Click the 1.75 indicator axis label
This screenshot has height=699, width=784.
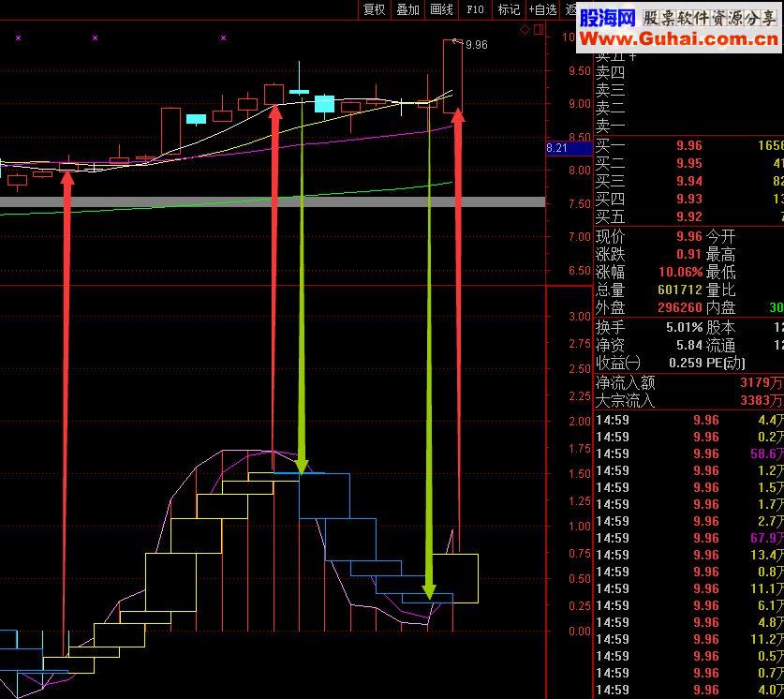[x=580, y=449]
